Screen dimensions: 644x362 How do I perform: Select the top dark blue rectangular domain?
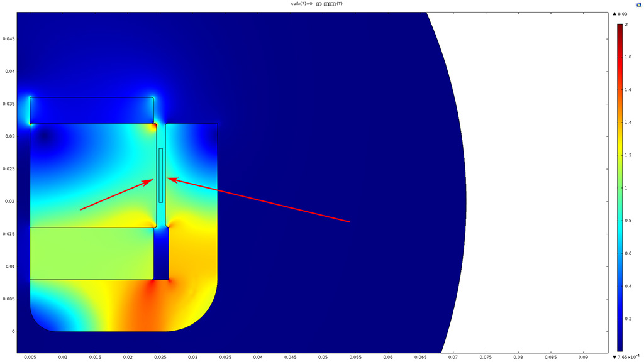92,111
